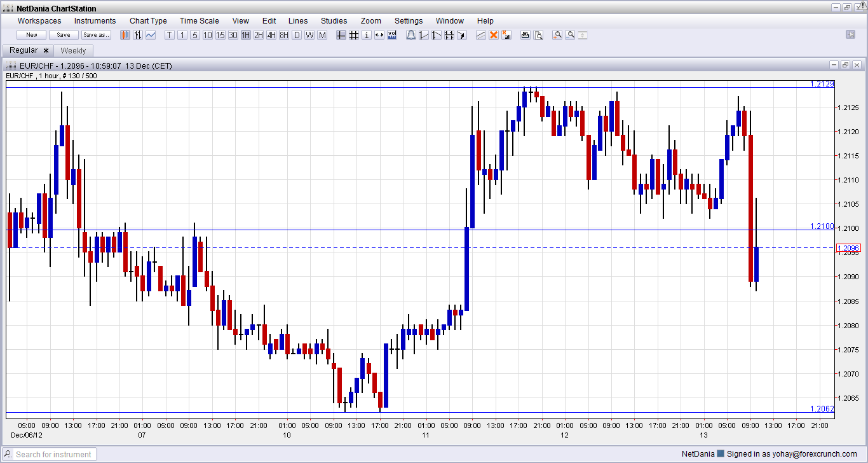The image size is (868, 463).
Task: Open the Instruments menu
Action: click(95, 21)
